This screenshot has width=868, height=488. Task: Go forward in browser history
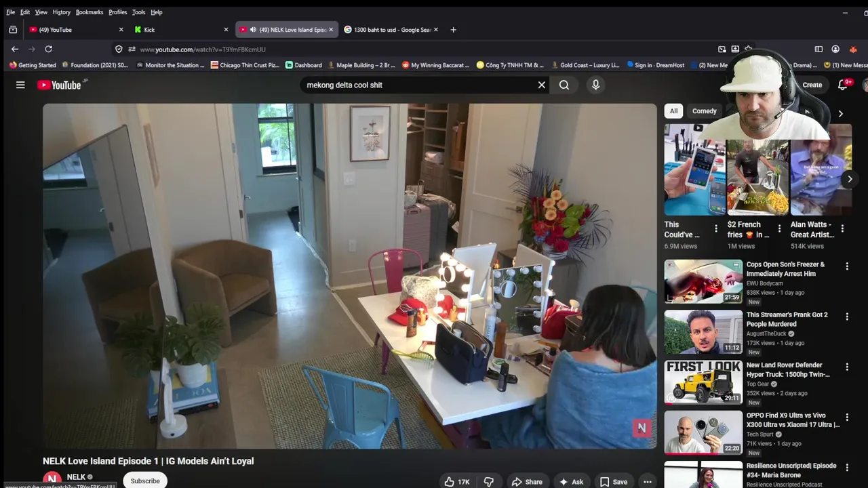coord(31,49)
